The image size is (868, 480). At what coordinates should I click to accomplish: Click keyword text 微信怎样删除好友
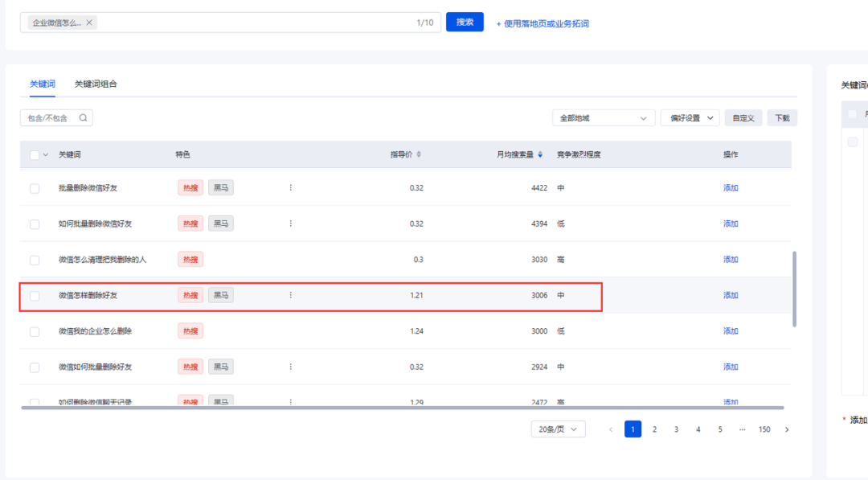tap(88, 295)
